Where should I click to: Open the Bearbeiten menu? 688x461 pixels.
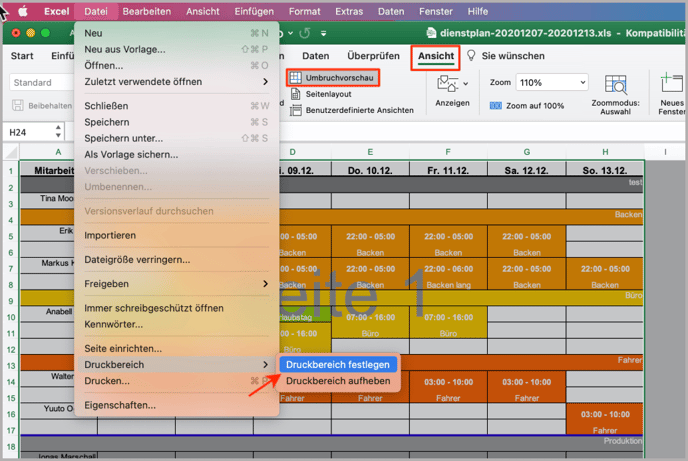(x=147, y=11)
